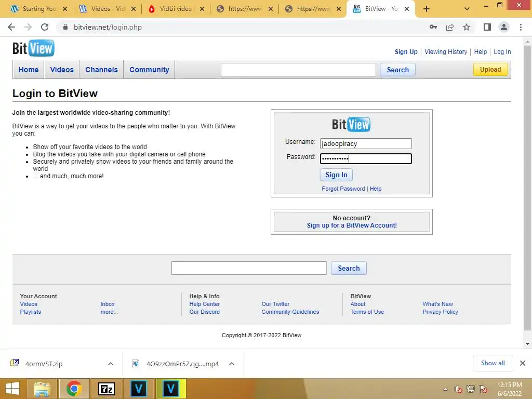Viewport: 532px width, 399px height.
Task: Expand options for 4ormVST.zip download
Action: 111,364
